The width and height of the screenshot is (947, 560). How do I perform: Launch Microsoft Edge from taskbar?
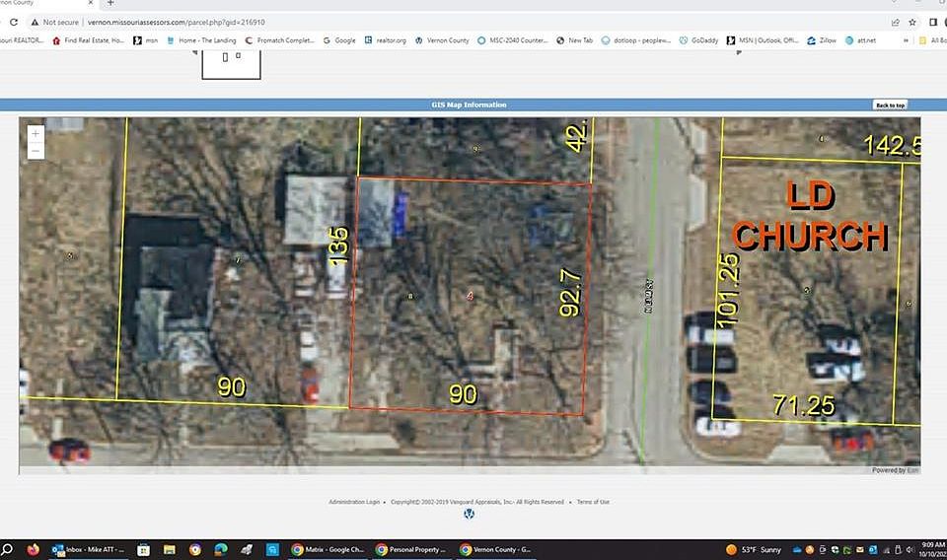click(x=221, y=549)
